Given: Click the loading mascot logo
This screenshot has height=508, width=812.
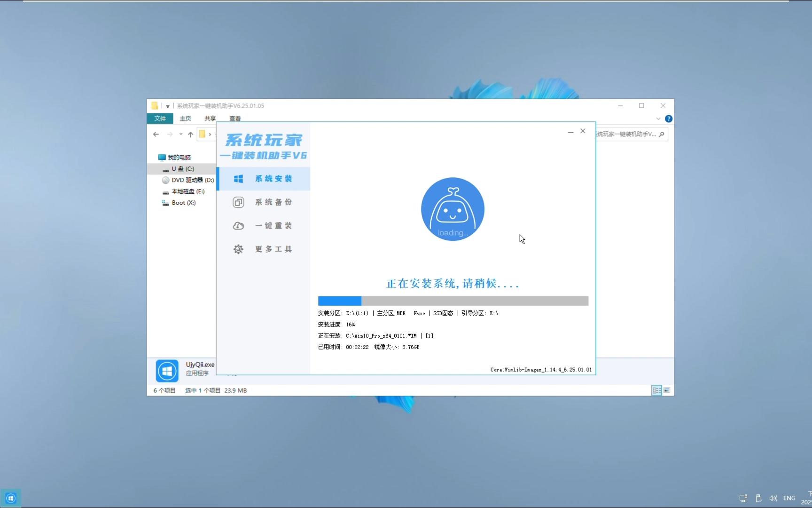Looking at the screenshot, I should 453,209.
